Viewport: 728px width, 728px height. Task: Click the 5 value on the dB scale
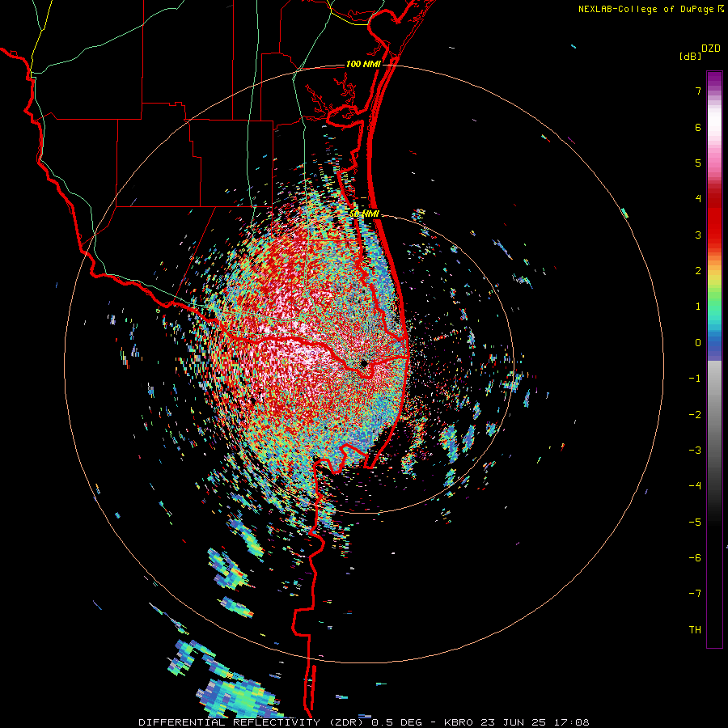[x=698, y=163]
